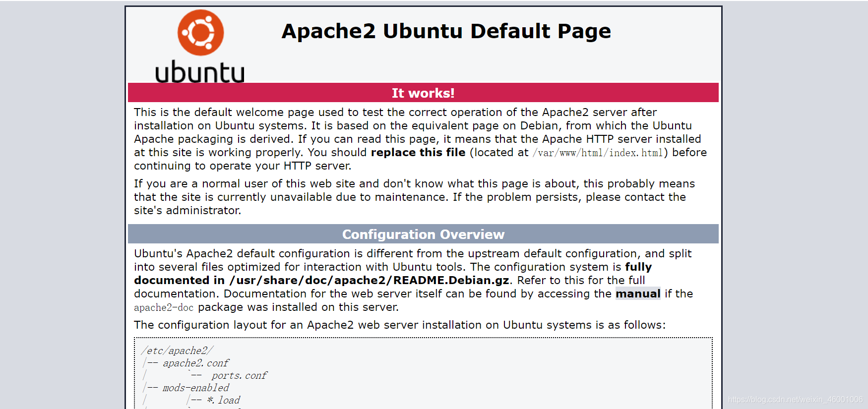
Task: Click 'If you are a normal user' paragraph
Action: pos(414,197)
